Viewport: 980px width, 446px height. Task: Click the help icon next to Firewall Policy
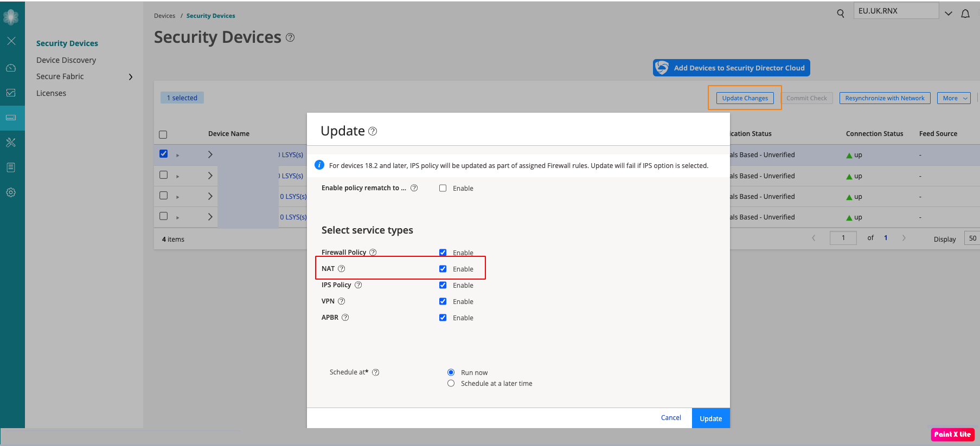tap(373, 253)
